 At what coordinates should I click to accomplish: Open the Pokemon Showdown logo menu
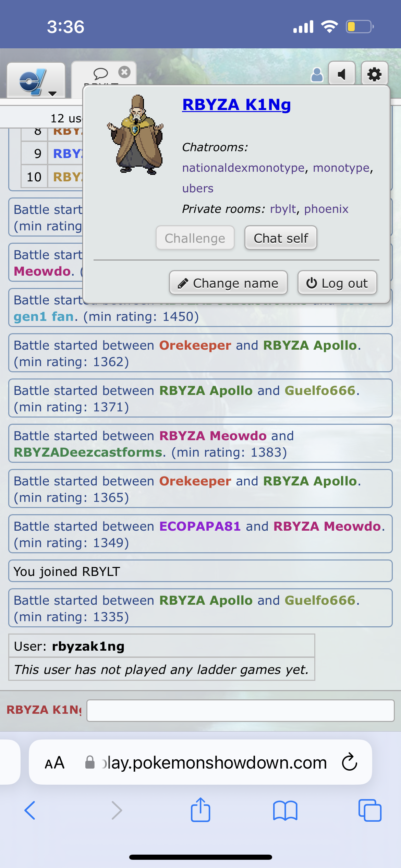(x=36, y=81)
